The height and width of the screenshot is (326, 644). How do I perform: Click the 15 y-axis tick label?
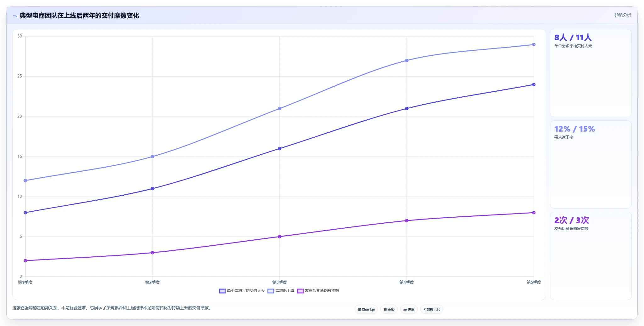coord(20,157)
